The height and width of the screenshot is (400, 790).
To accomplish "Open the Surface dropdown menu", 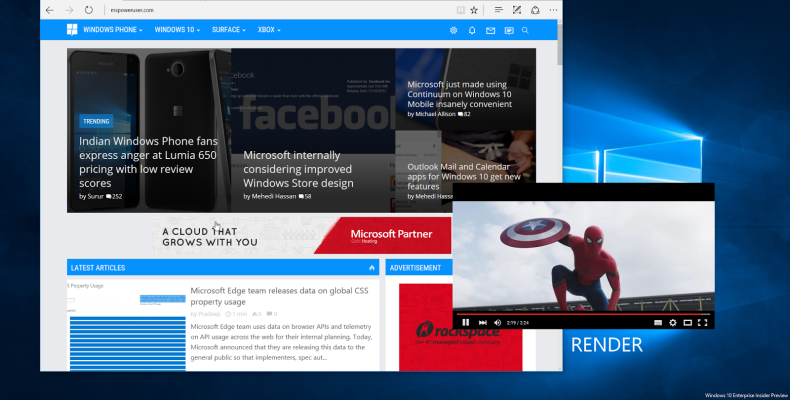I will (x=228, y=30).
